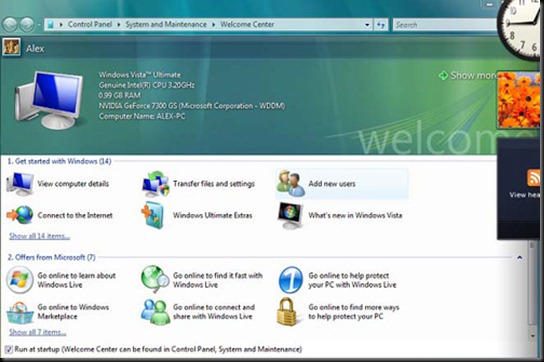Click Alex's user account picture
Image resolution: width=544 pixels, height=362 pixels.
11,48
